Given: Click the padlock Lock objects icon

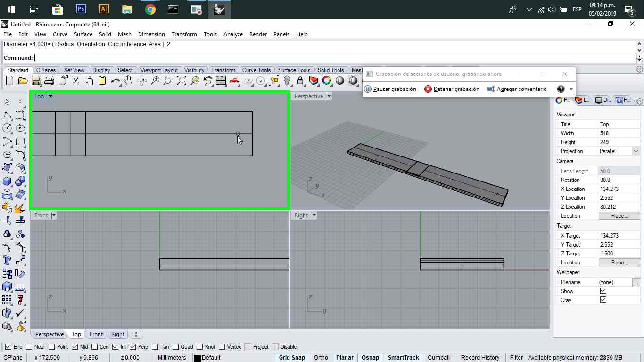Looking at the screenshot, I should [x=300, y=81].
